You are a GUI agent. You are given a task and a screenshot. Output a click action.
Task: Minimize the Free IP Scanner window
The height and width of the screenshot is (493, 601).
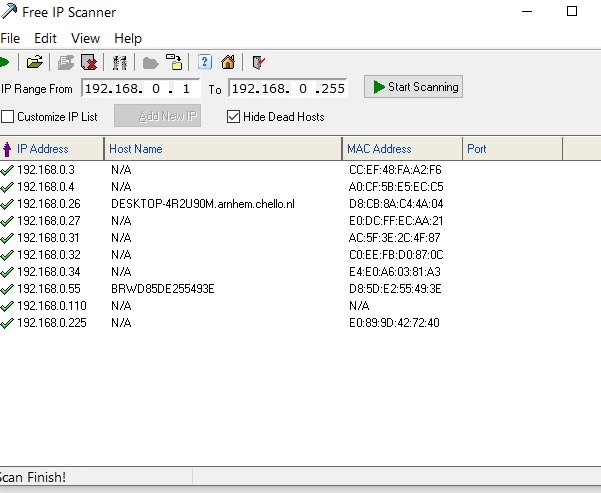click(x=527, y=11)
